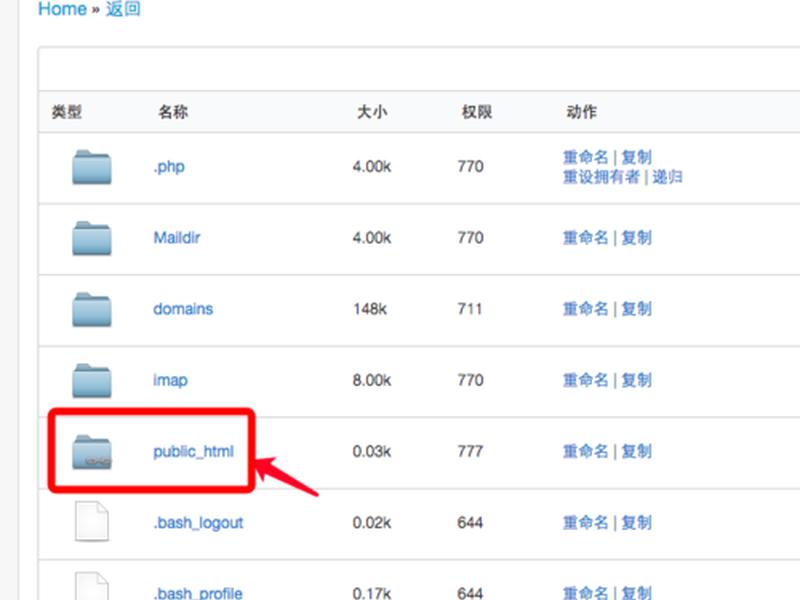This screenshot has height=600, width=800.
Task: Rename the .php folder via 重命名
Action: [586, 157]
